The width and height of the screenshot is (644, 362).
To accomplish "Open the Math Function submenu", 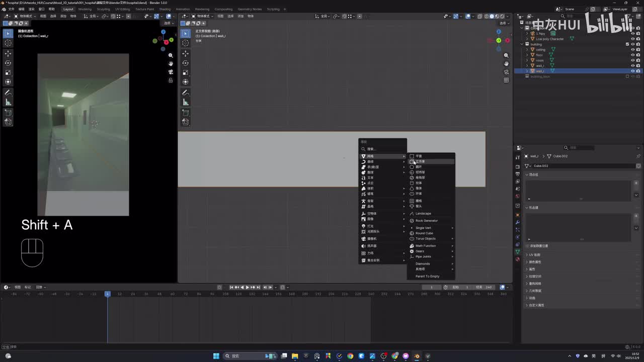I will click(431, 246).
